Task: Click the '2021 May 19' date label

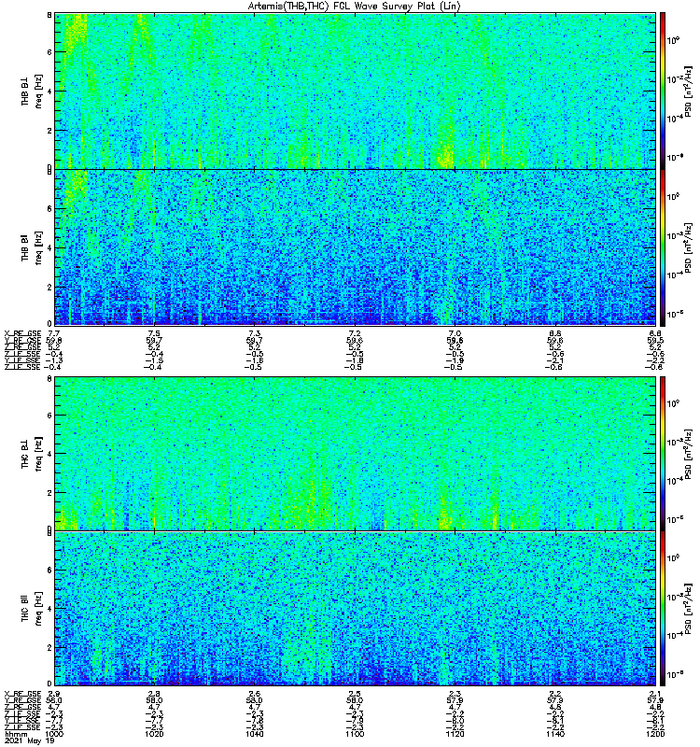Action: point(30,741)
